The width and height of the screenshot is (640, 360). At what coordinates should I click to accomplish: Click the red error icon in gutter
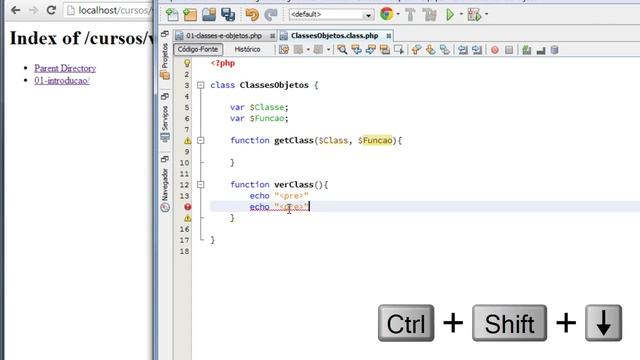click(x=187, y=207)
